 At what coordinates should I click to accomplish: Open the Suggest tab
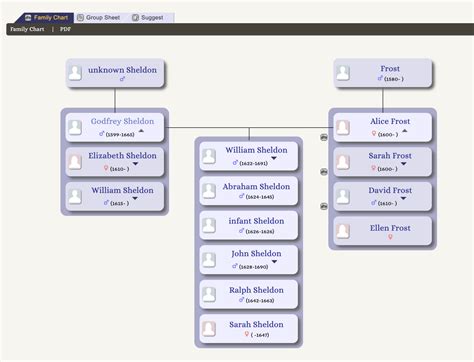pos(148,17)
